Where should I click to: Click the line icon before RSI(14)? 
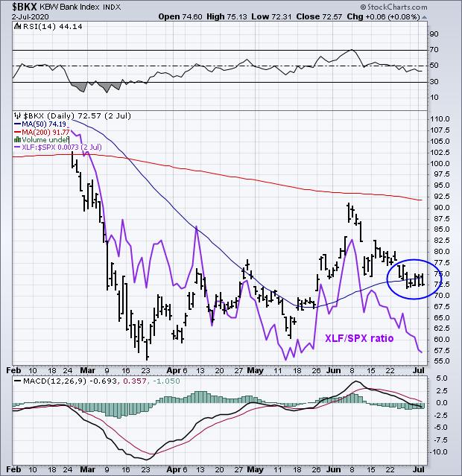point(18,27)
